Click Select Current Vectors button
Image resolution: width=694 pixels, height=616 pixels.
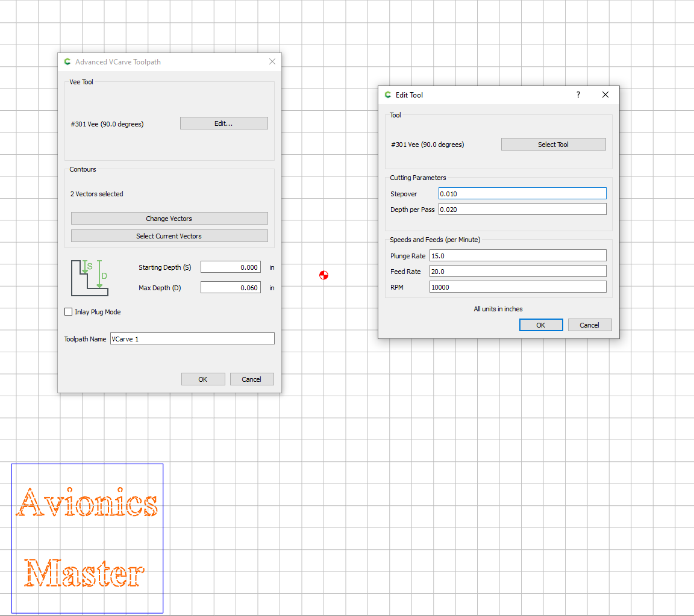pyautogui.click(x=169, y=236)
